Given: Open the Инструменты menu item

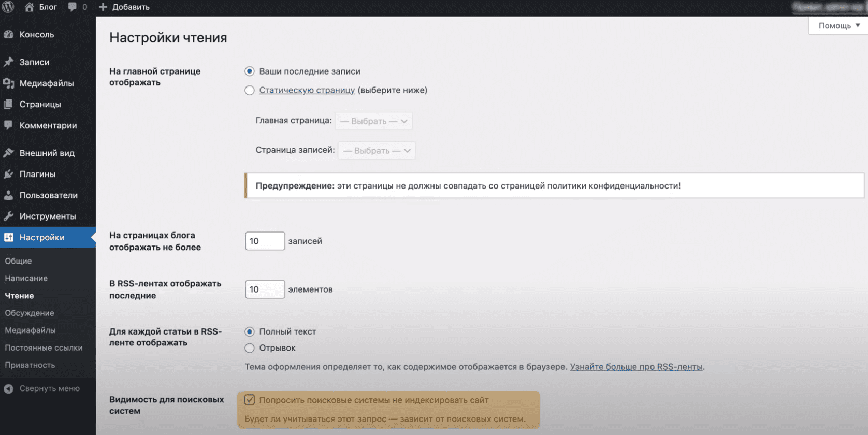Looking at the screenshot, I should point(48,216).
